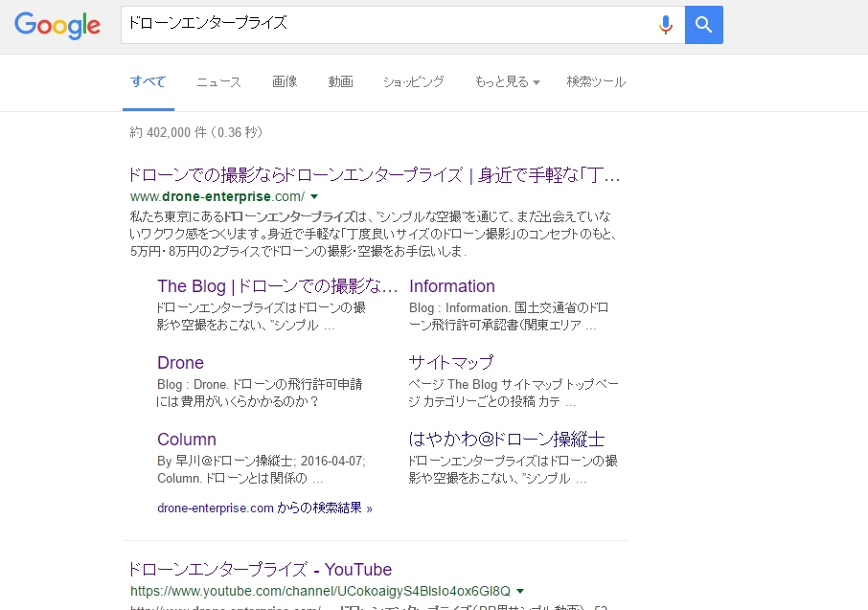Image resolution: width=868 pixels, height=610 pixels.
Task: Click the snippet under Drone sitelink
Action: pos(260,393)
